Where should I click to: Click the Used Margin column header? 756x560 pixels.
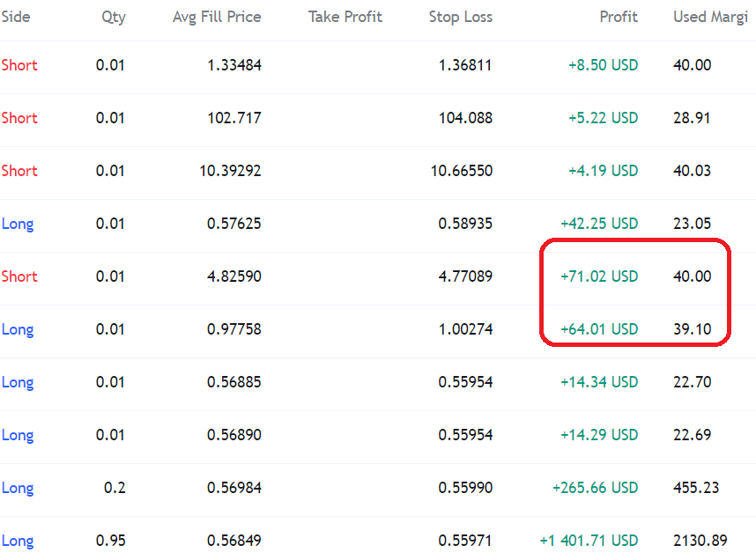[x=711, y=18]
